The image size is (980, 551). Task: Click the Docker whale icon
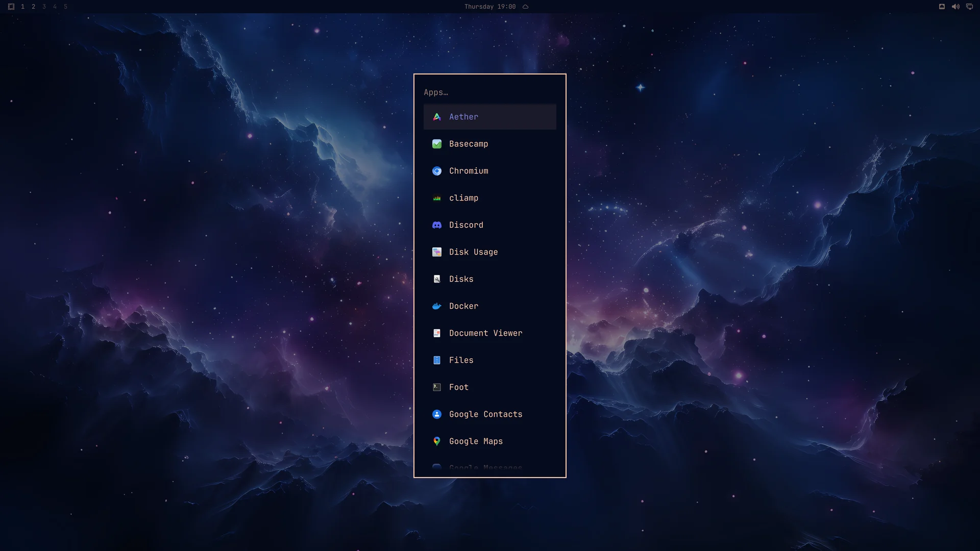pyautogui.click(x=437, y=306)
